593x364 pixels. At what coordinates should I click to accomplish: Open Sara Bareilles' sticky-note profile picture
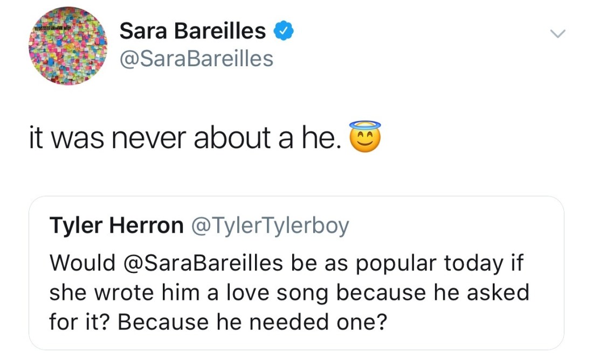coord(67,46)
